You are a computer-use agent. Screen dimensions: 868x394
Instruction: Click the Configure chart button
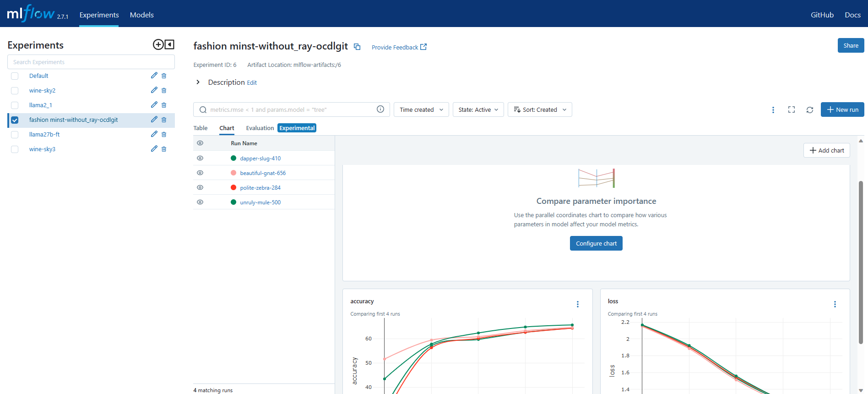click(x=596, y=243)
